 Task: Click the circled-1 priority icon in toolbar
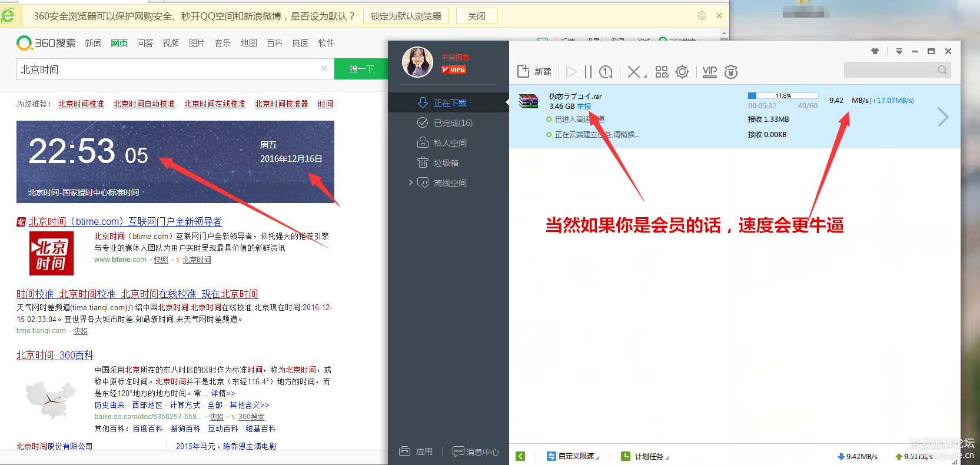[606, 72]
